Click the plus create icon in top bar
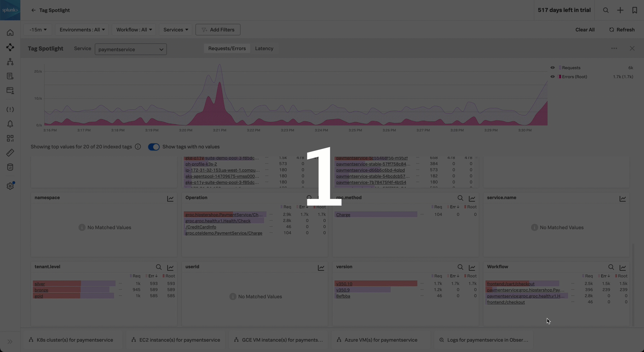Viewport: 644px width, 352px height. pyautogui.click(x=620, y=10)
